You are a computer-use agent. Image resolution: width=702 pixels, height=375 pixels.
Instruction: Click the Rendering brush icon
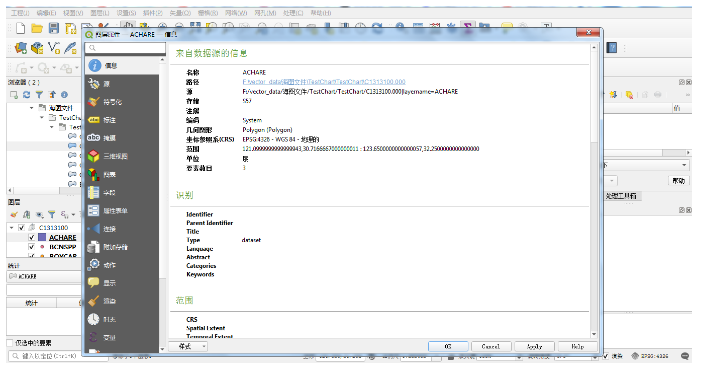point(94,301)
